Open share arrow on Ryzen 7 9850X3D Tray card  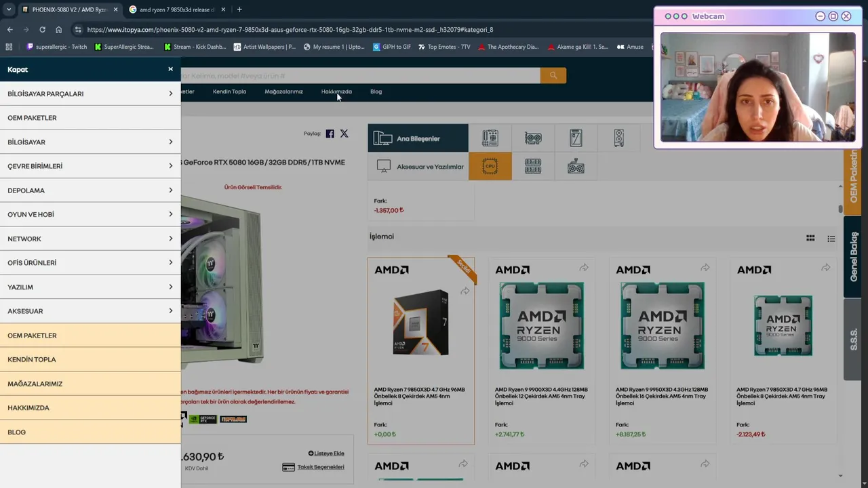click(825, 268)
